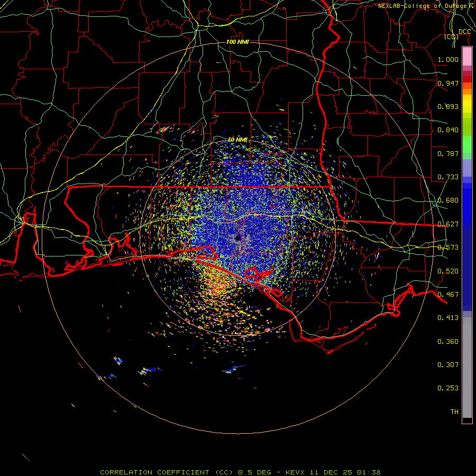Select the 1.000 scale value
The width and height of the screenshot is (476, 476).
(x=448, y=59)
